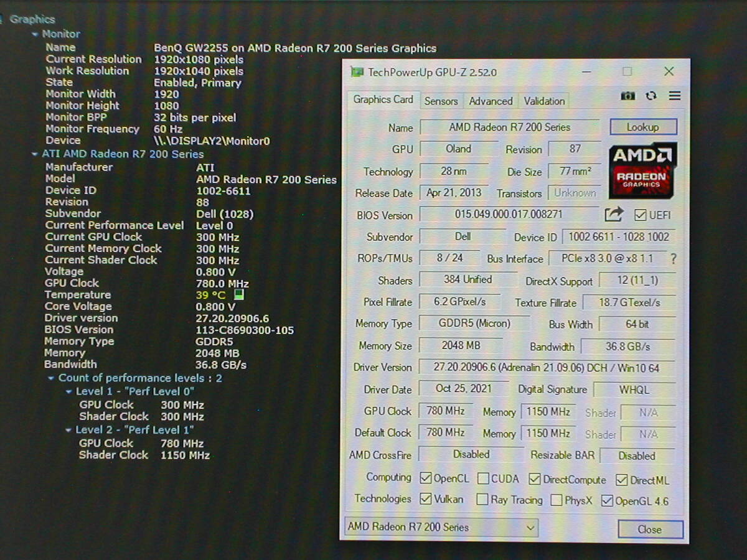Click the Pixel Fillrate '6.2 GPixel/s' value
The width and height of the screenshot is (747, 560).
pyautogui.click(x=459, y=302)
